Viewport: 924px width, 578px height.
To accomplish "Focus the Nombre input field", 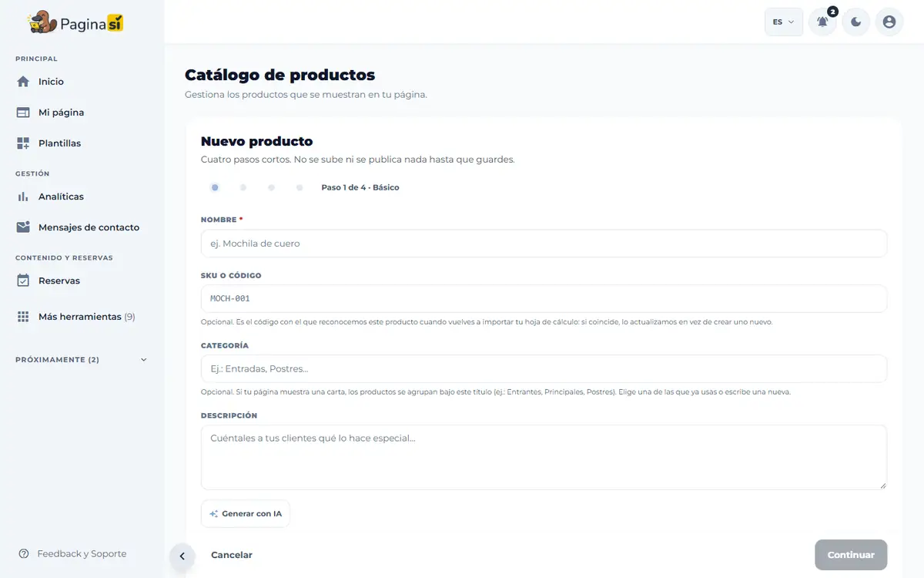I will [x=544, y=244].
